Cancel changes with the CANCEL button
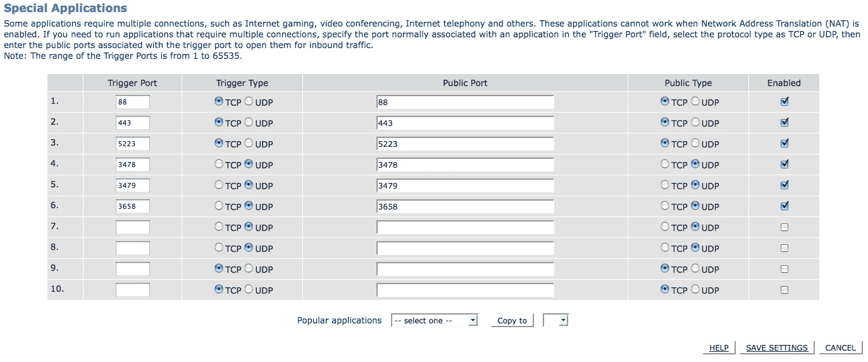This screenshot has width=868, height=362. [x=840, y=347]
